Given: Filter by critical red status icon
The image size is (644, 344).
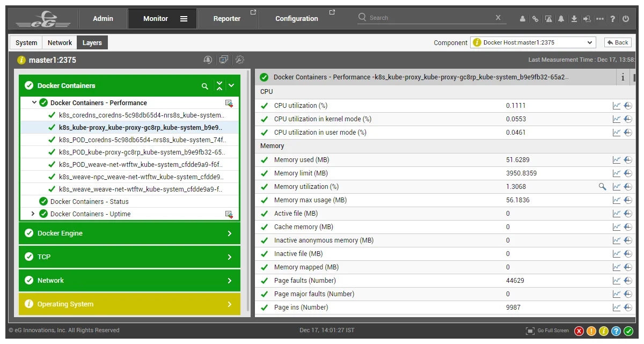Looking at the screenshot, I should tap(579, 331).
